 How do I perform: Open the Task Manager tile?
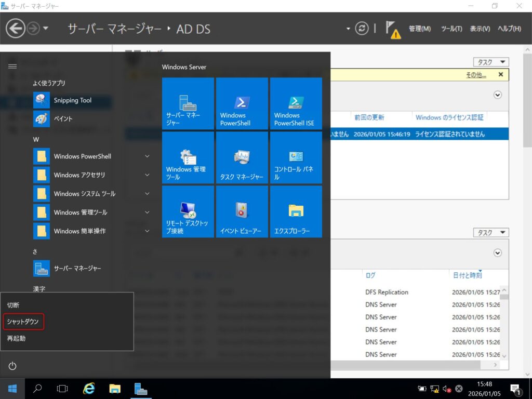coord(242,158)
